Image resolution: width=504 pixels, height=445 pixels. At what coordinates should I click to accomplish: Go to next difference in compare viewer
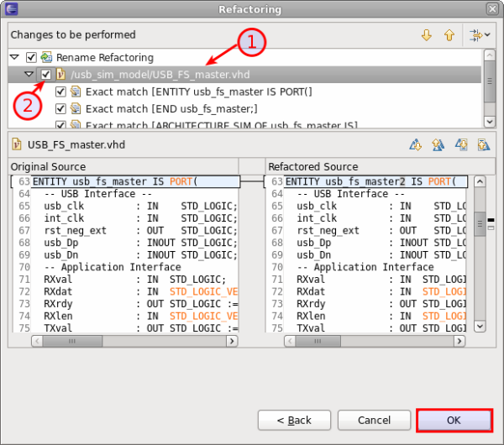(x=416, y=145)
